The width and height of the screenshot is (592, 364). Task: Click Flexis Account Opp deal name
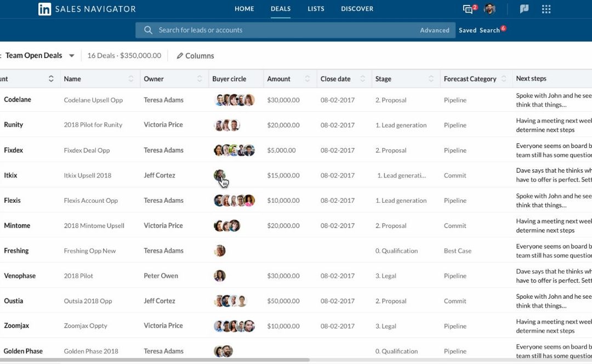pos(90,201)
